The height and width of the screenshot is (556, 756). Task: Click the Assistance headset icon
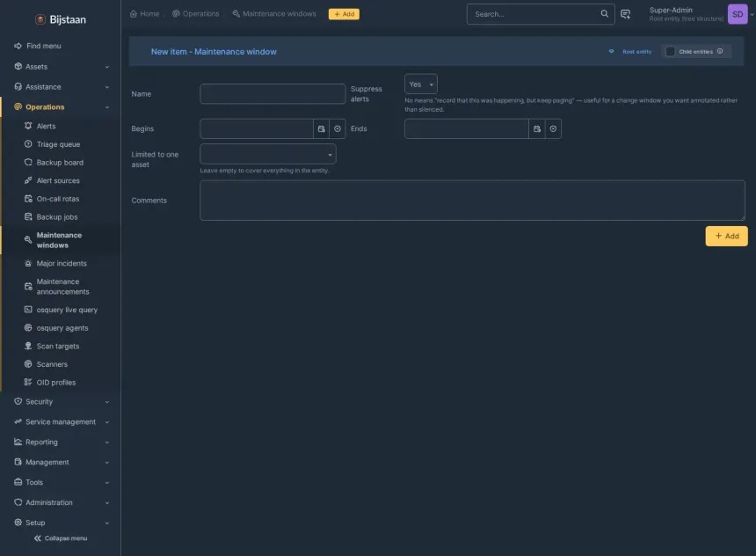click(x=18, y=86)
